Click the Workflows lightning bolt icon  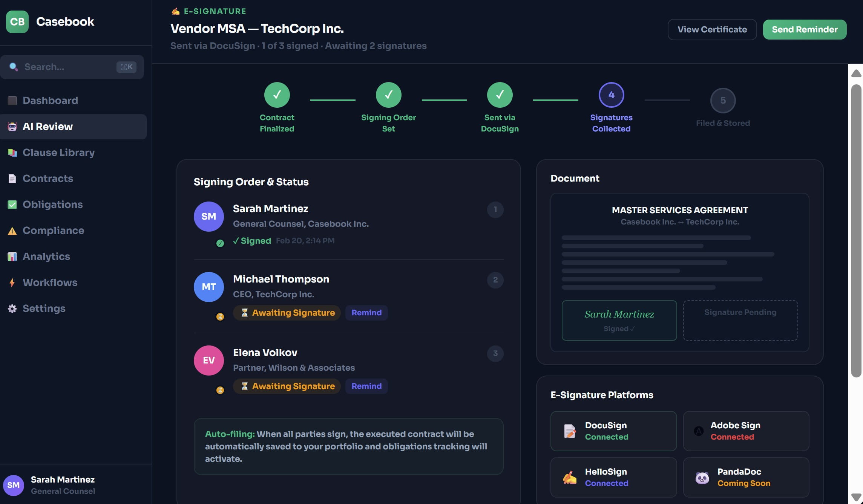click(12, 283)
